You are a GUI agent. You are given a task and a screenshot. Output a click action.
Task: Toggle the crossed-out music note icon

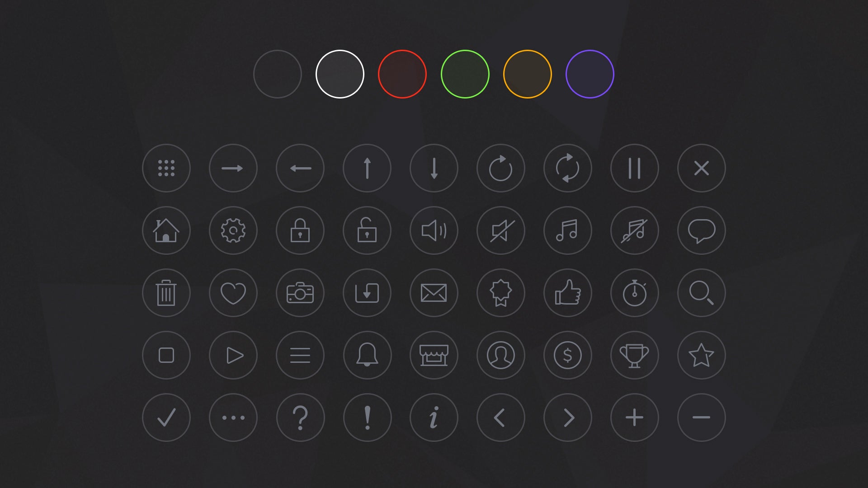(x=634, y=230)
